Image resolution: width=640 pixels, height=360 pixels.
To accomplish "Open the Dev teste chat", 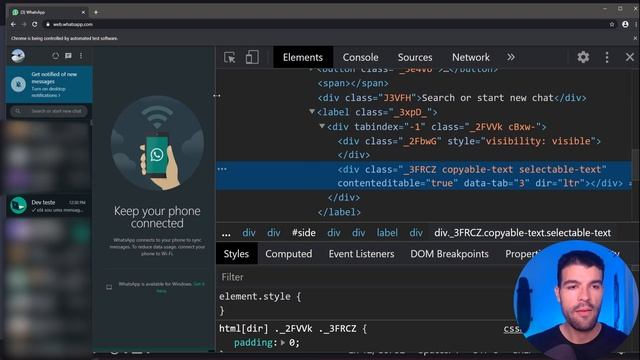I will pos(49,206).
